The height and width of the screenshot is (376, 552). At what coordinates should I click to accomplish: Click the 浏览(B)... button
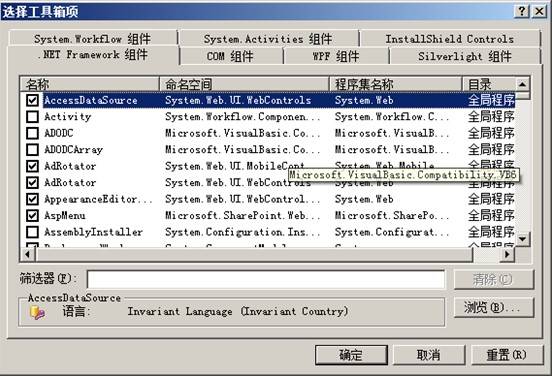coord(494,308)
